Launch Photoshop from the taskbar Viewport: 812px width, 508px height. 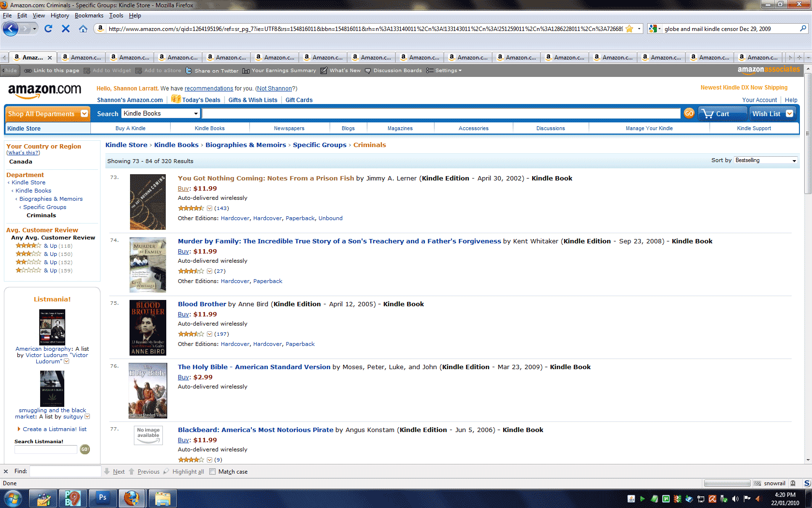(x=102, y=497)
